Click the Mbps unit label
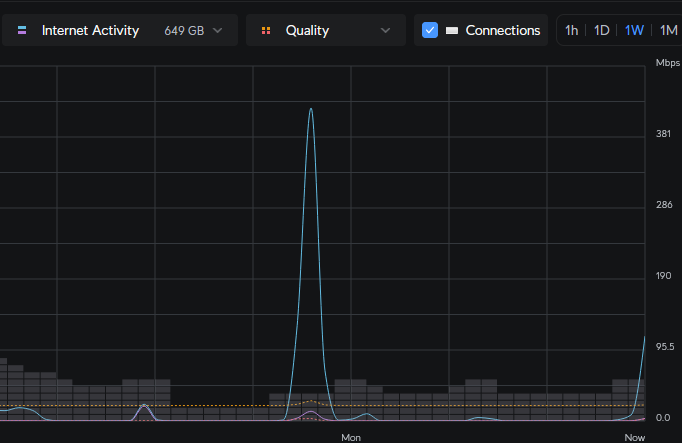This screenshot has height=443, width=682. click(x=668, y=63)
